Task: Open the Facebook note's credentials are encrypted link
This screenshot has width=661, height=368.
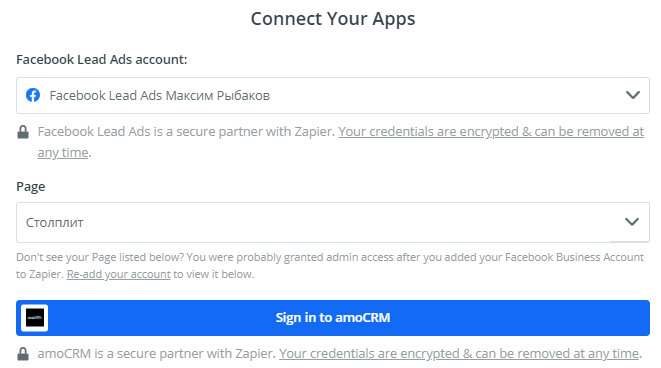Action: pyautogui.click(x=491, y=132)
